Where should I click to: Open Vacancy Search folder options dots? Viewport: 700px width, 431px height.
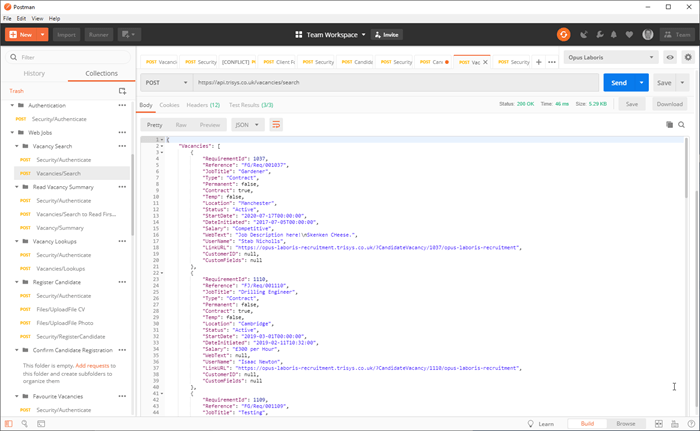click(122, 146)
